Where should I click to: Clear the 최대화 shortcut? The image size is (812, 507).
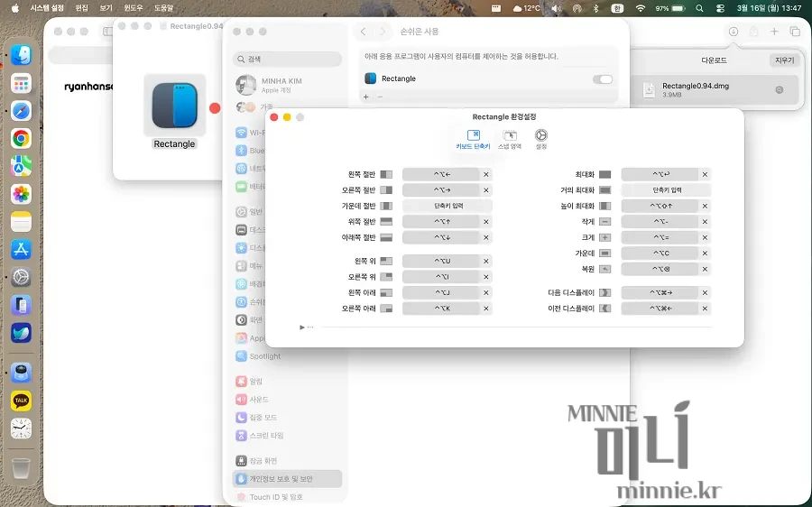(705, 174)
